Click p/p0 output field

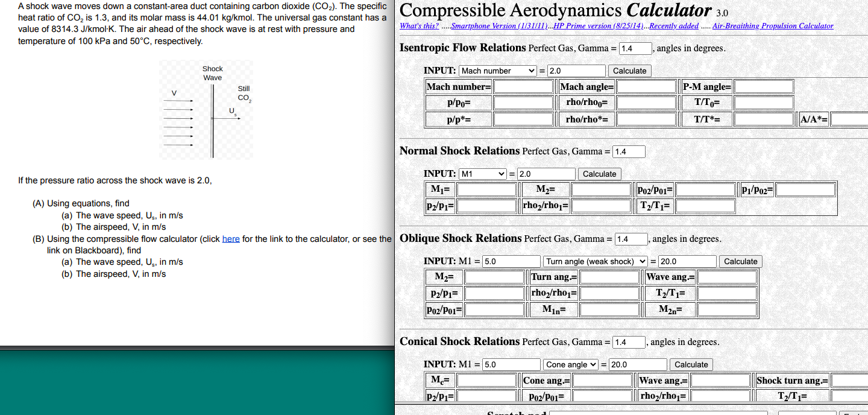[523, 103]
